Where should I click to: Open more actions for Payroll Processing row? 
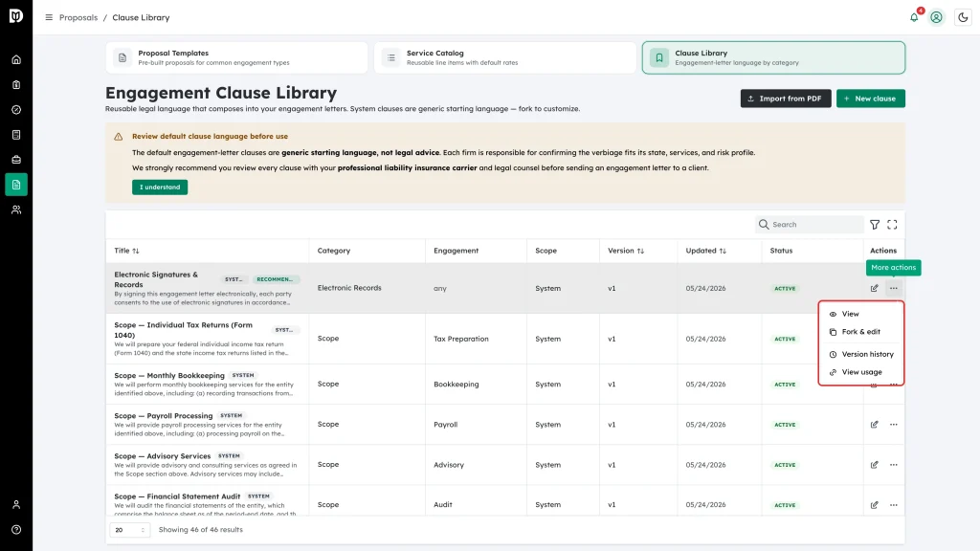(x=894, y=424)
